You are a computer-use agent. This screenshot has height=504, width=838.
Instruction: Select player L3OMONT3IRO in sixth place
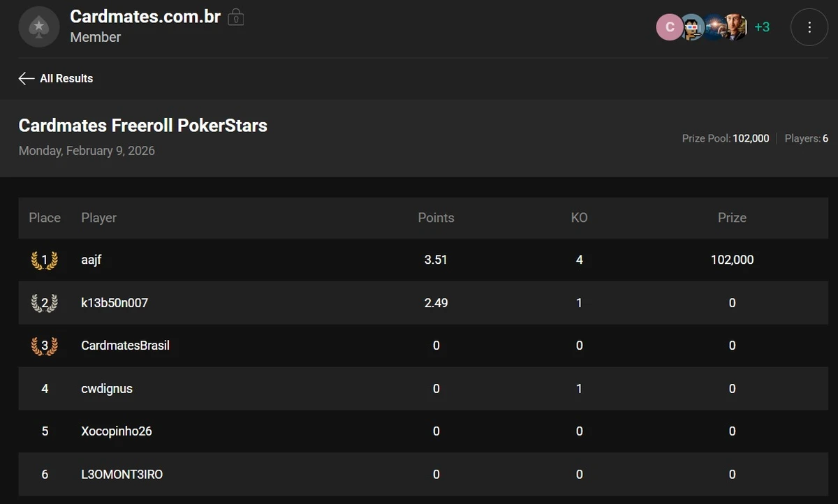[x=122, y=475]
